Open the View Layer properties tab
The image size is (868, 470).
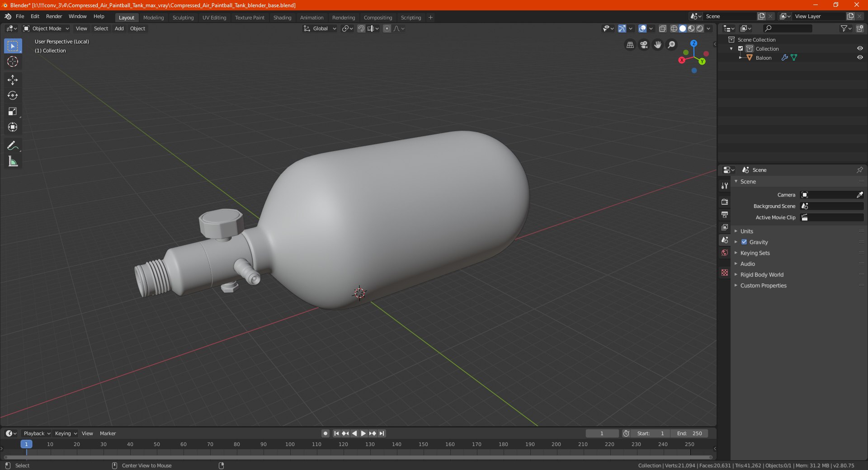point(725,227)
